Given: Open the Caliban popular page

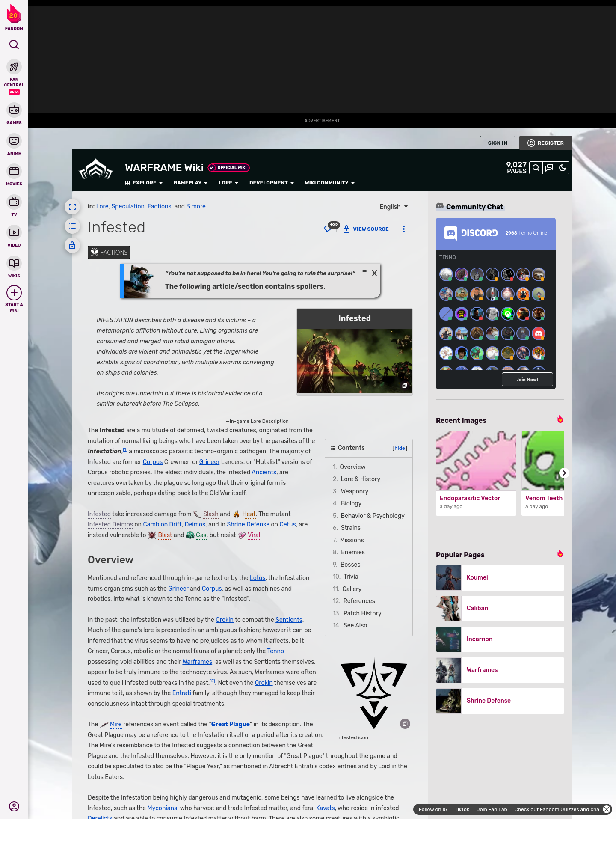Looking at the screenshot, I should [500, 609].
